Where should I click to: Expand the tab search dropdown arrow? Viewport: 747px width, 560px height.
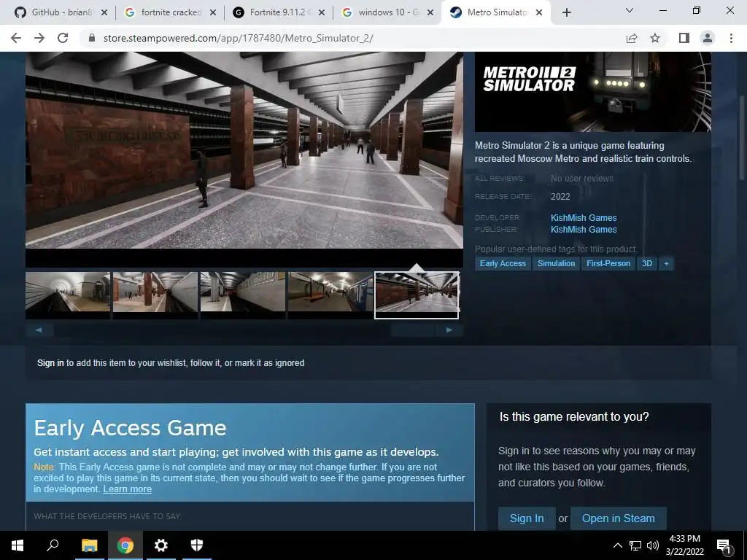click(630, 10)
